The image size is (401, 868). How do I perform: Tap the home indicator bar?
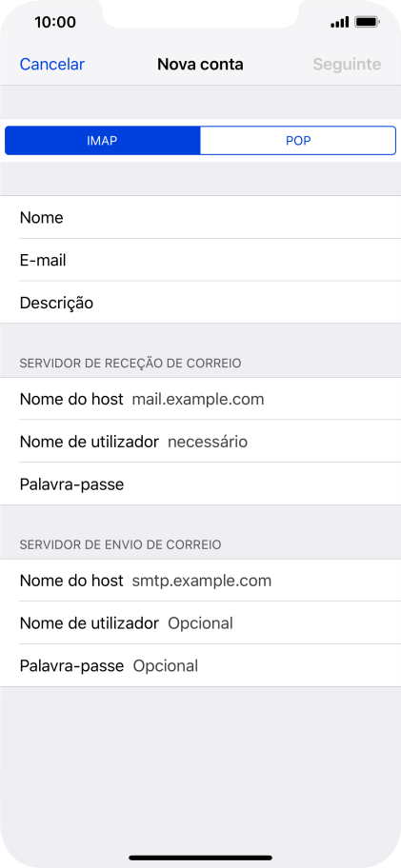[200, 858]
